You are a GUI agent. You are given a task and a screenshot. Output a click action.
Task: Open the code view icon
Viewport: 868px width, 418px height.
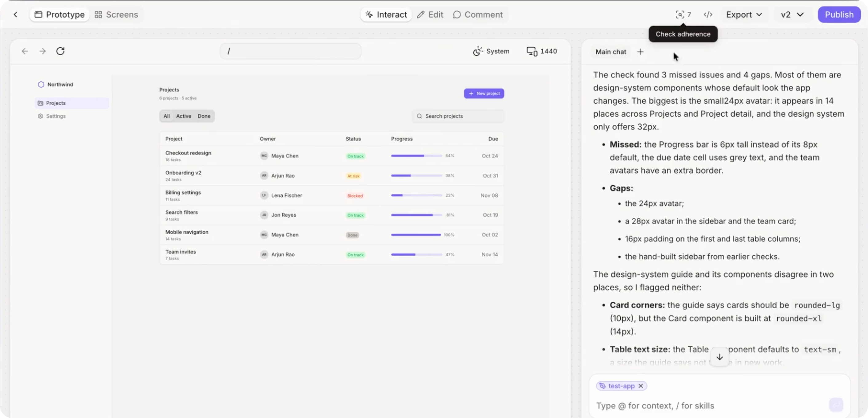(708, 14)
